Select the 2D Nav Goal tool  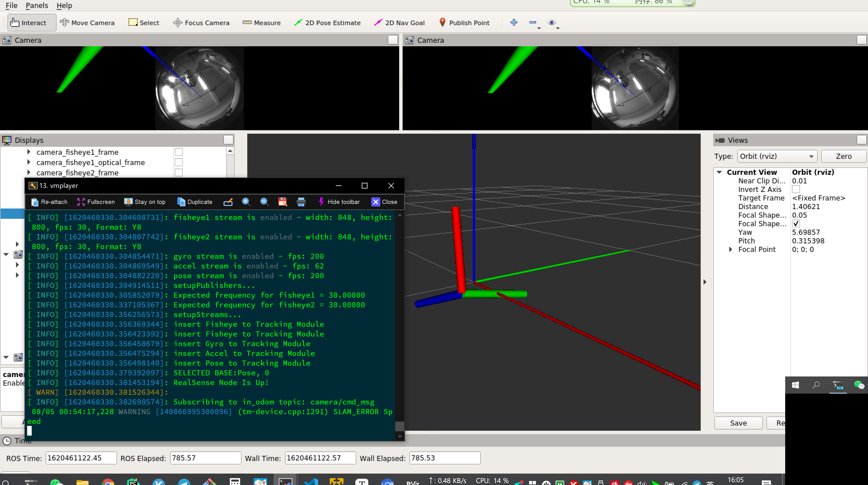(399, 23)
